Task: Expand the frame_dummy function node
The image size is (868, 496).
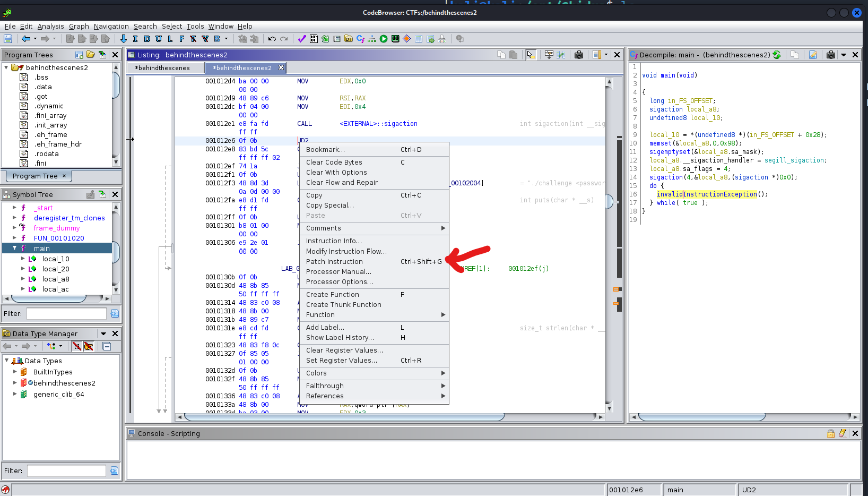Action: click(x=14, y=228)
